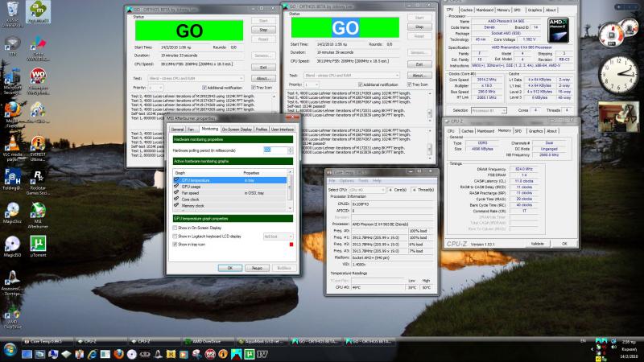Click the AMD Phenom II logo in CPU-Z

pyautogui.click(x=558, y=30)
